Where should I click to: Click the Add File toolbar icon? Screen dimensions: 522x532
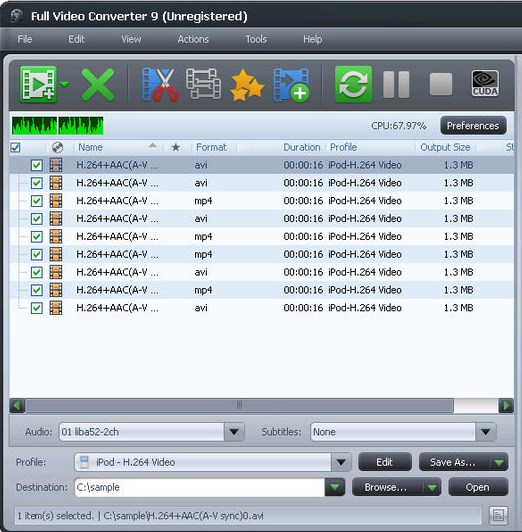[38, 84]
